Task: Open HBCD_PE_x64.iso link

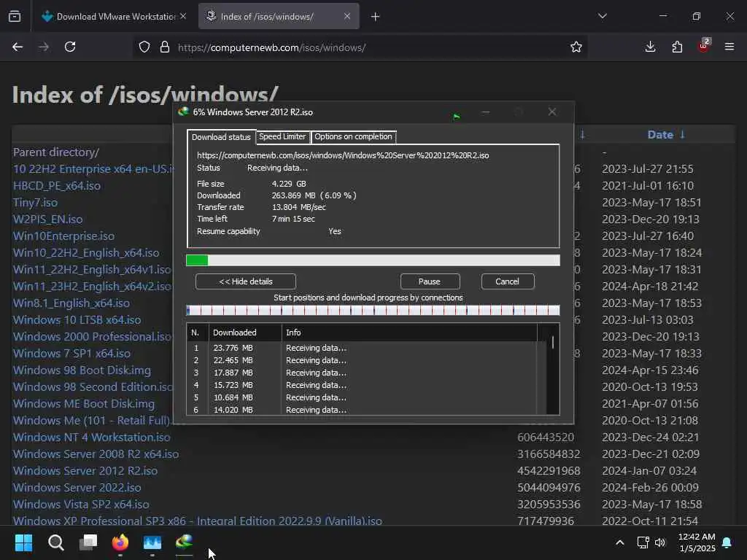Action: (x=57, y=186)
